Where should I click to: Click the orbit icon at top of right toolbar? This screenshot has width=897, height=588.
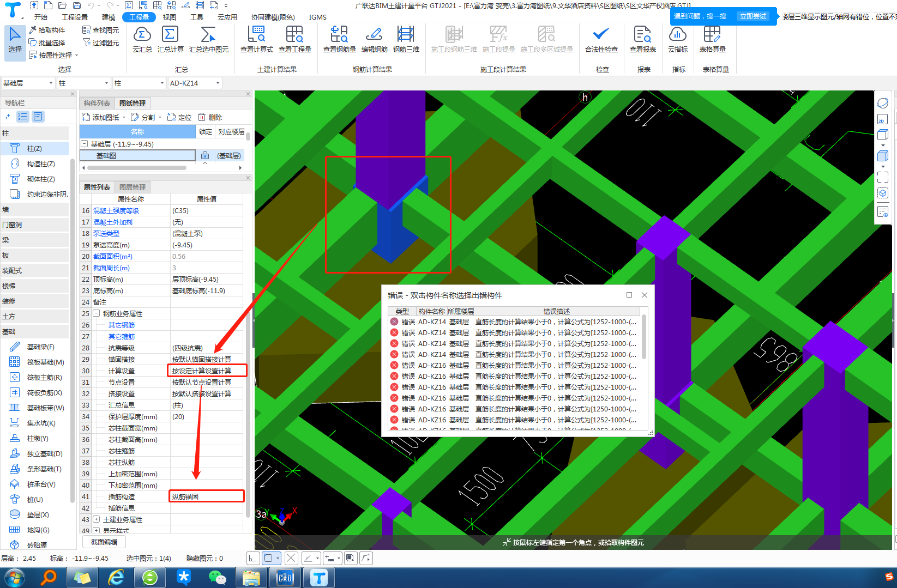pyautogui.click(x=882, y=103)
